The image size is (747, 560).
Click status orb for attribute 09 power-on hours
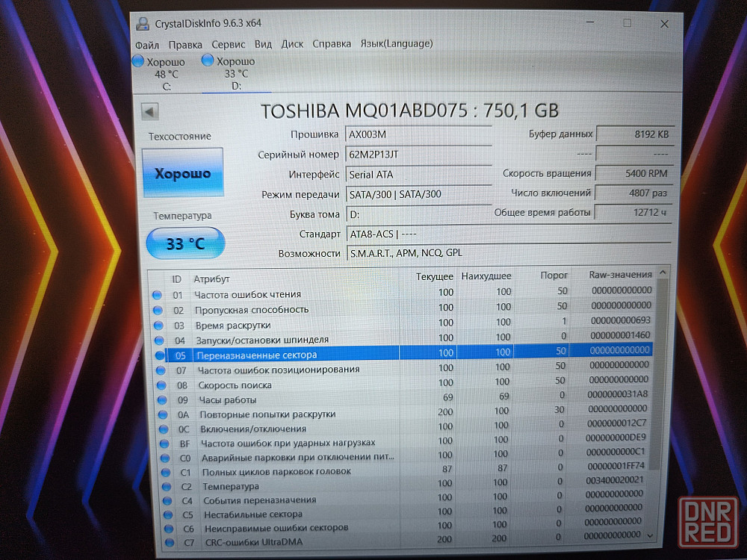159,399
